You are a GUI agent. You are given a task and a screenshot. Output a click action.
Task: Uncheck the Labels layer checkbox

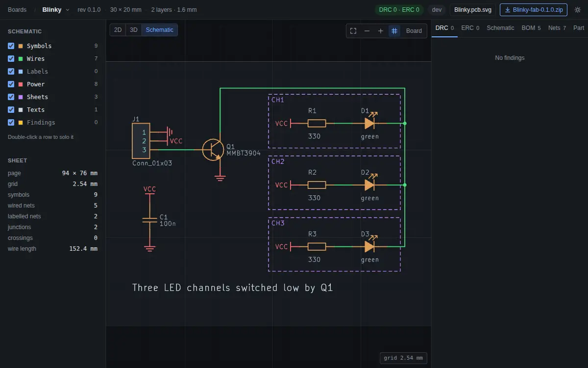tap(11, 71)
